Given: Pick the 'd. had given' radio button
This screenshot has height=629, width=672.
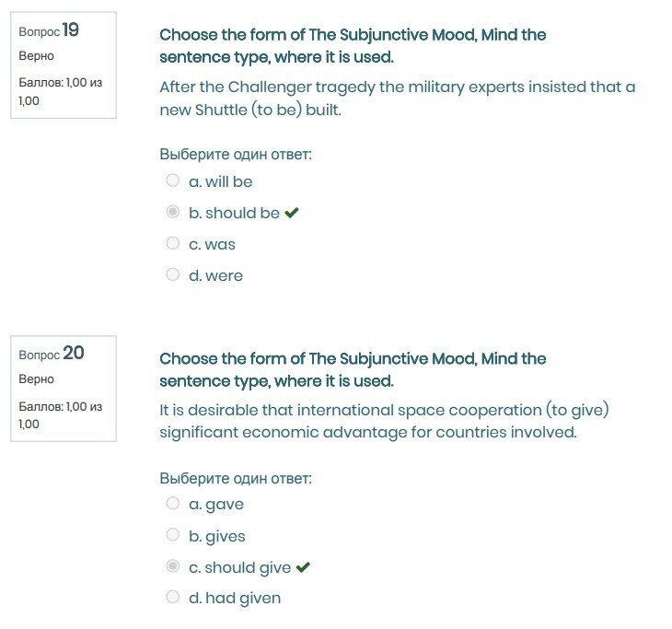Looking at the screenshot, I should coord(172,597).
